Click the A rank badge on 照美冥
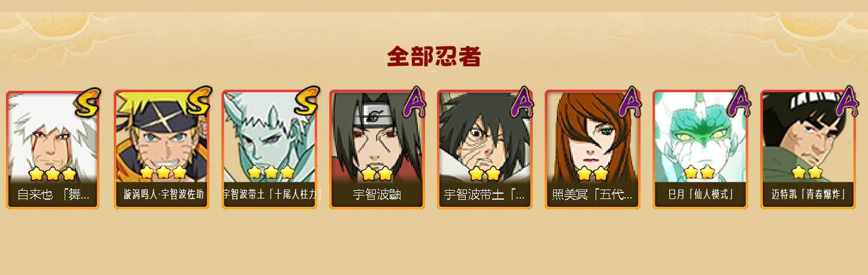This screenshot has height=275, width=868. [x=630, y=102]
